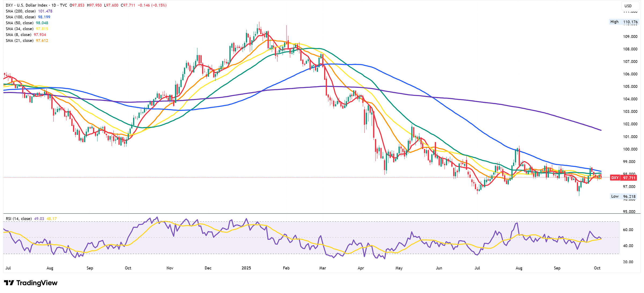Viewport: 644px width, 293px height.
Task: Click the DXY U.S. Dollar Index title
Action: (27, 5)
